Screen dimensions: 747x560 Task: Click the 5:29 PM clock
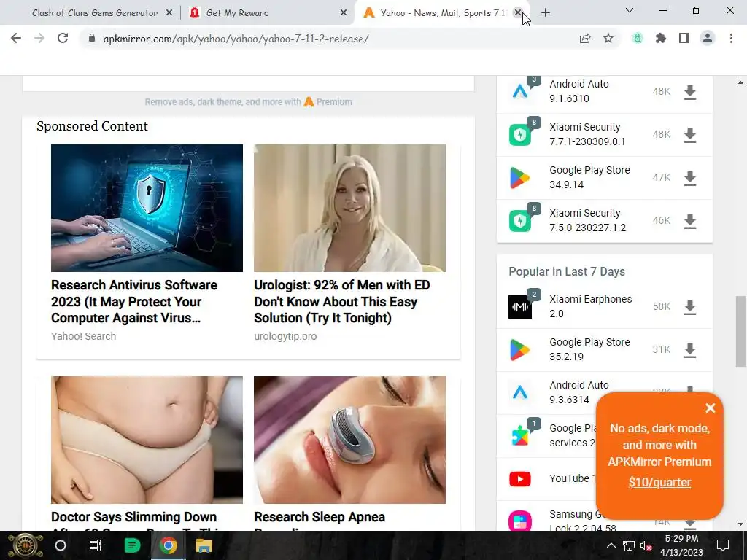click(x=681, y=539)
